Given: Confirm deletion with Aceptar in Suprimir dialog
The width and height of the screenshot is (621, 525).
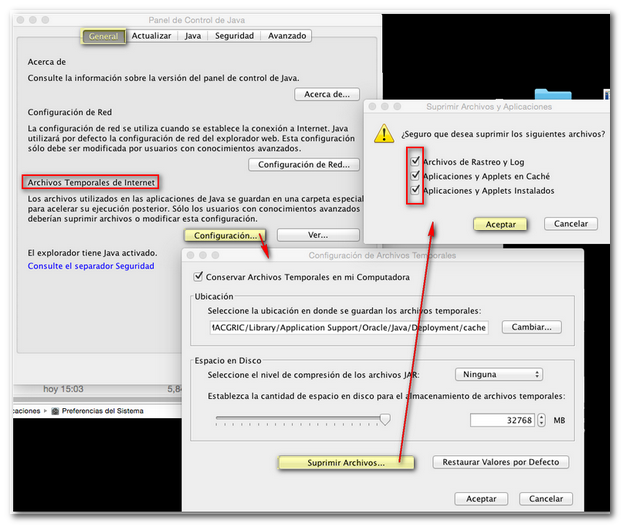Looking at the screenshot, I should [500, 224].
